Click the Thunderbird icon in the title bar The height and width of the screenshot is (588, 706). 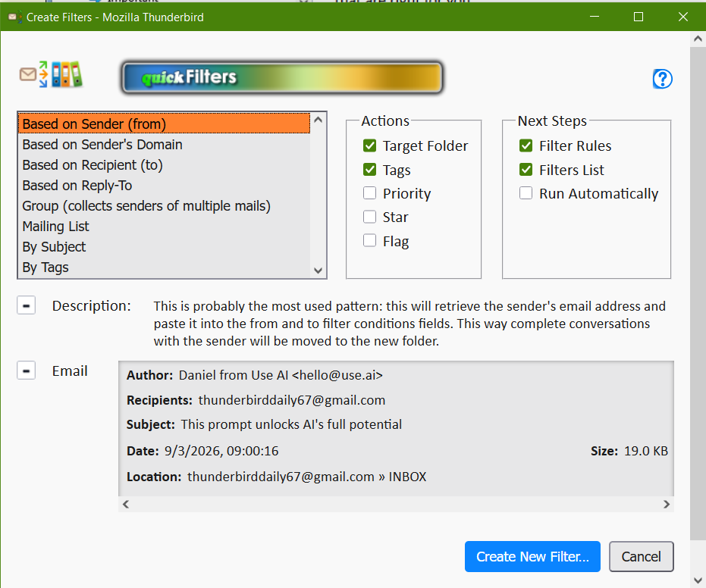click(x=14, y=17)
